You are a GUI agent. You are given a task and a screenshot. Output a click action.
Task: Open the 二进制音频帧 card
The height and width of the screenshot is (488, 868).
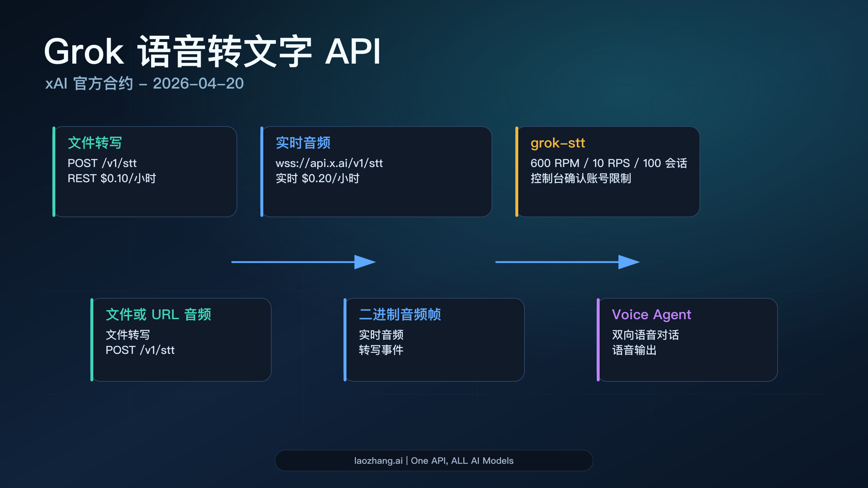[x=434, y=338]
